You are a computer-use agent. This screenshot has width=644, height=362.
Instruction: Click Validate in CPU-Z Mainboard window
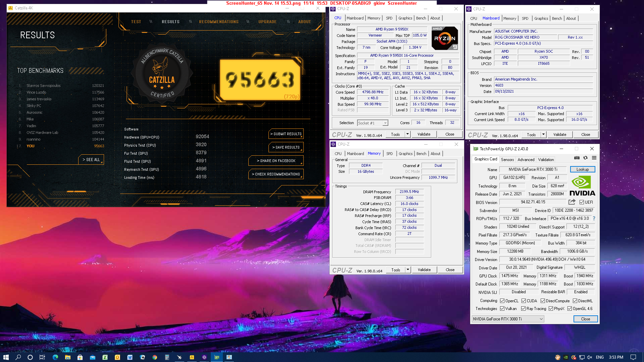pos(559,135)
